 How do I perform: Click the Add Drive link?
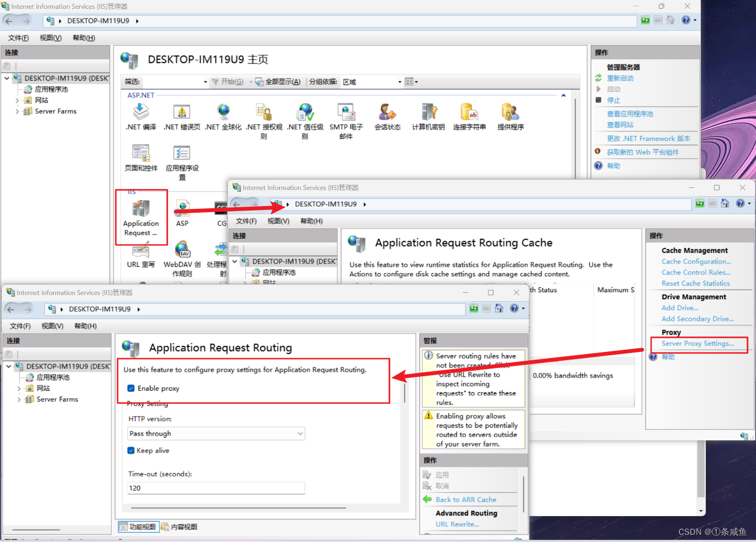coord(680,308)
